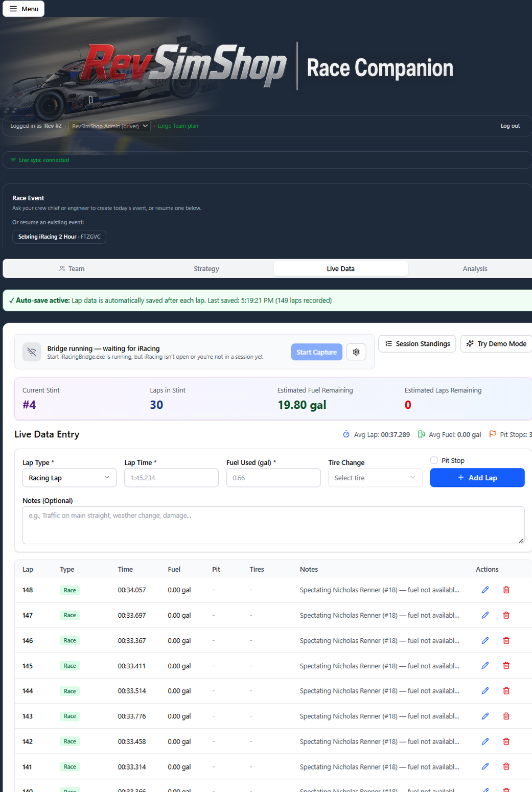
Task: Click the Time column header
Action: [x=125, y=569]
